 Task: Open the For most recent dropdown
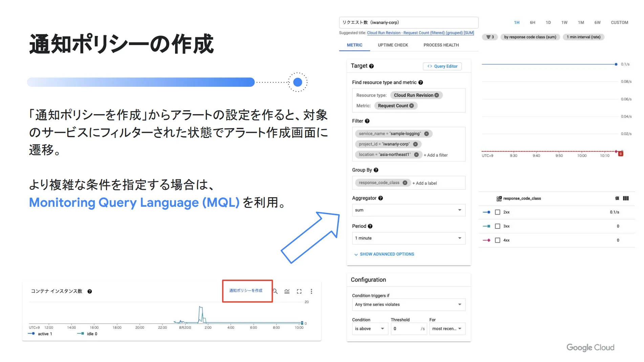coord(447,329)
